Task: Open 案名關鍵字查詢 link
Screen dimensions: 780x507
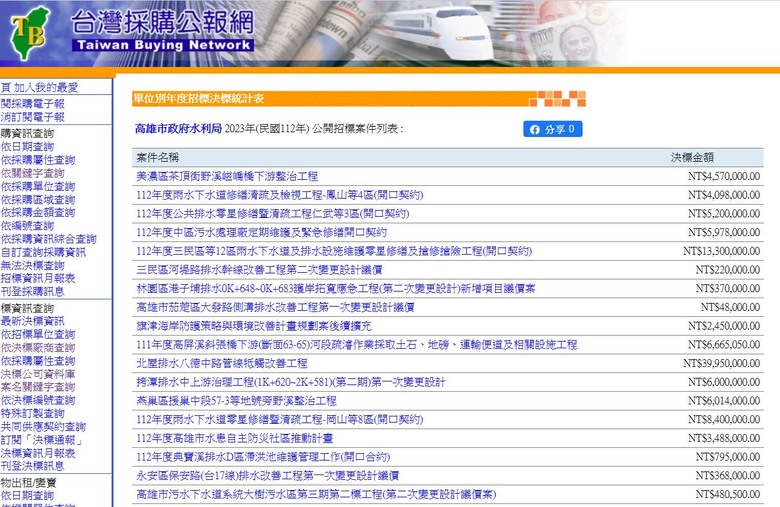Action: pos(38,387)
